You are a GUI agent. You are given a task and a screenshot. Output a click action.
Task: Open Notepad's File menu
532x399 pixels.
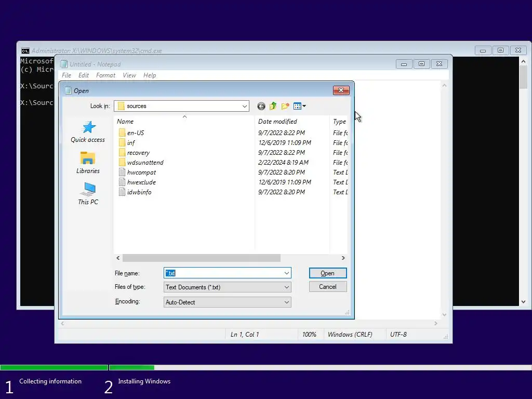click(66, 75)
